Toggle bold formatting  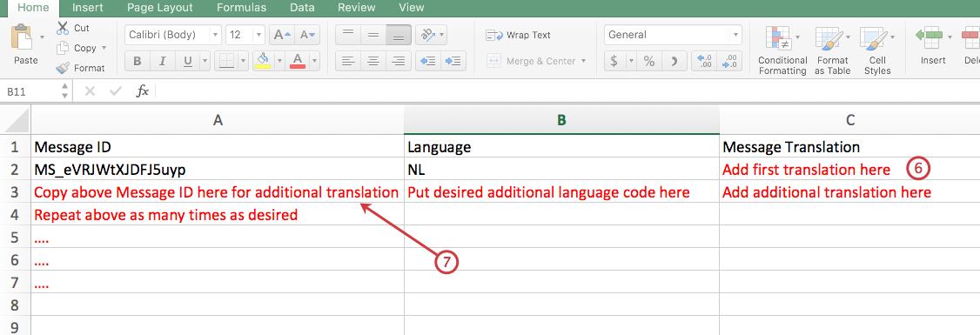(x=137, y=61)
